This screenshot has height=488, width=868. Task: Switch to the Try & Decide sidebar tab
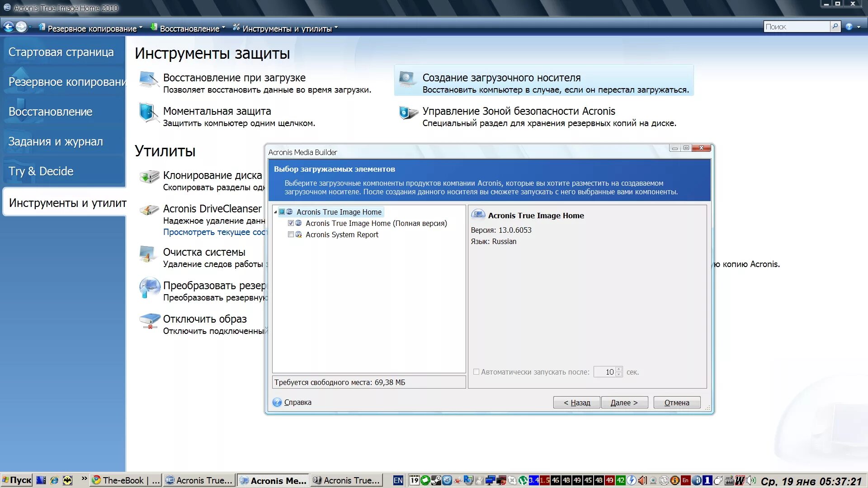(41, 171)
